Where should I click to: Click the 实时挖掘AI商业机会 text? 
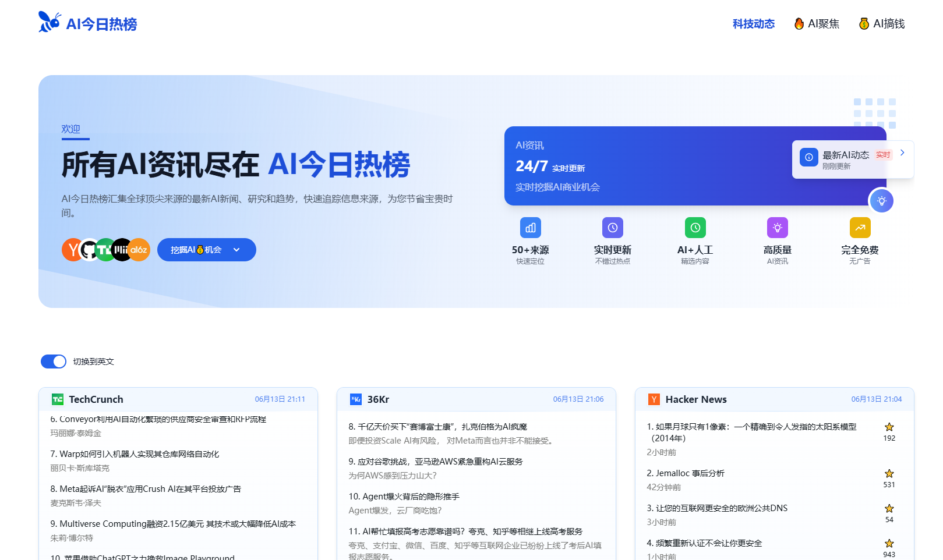click(557, 187)
